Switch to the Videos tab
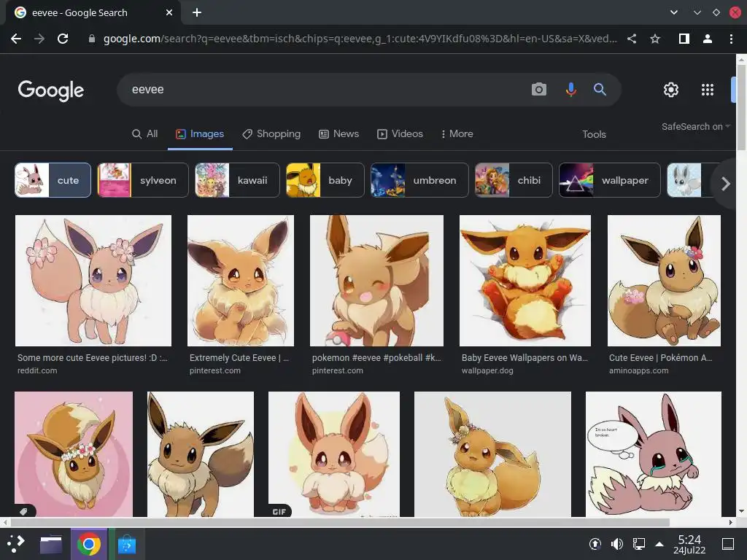747x560 pixels. point(400,134)
